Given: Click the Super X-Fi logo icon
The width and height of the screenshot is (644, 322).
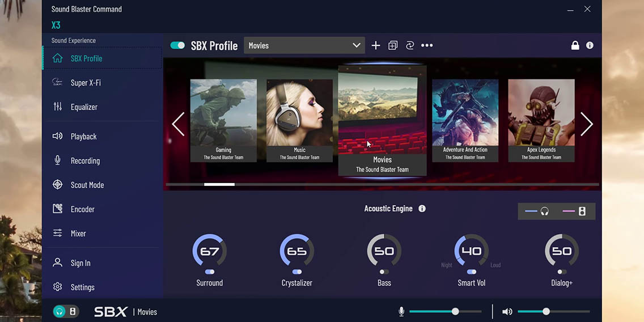Looking at the screenshot, I should pyautogui.click(x=57, y=82).
